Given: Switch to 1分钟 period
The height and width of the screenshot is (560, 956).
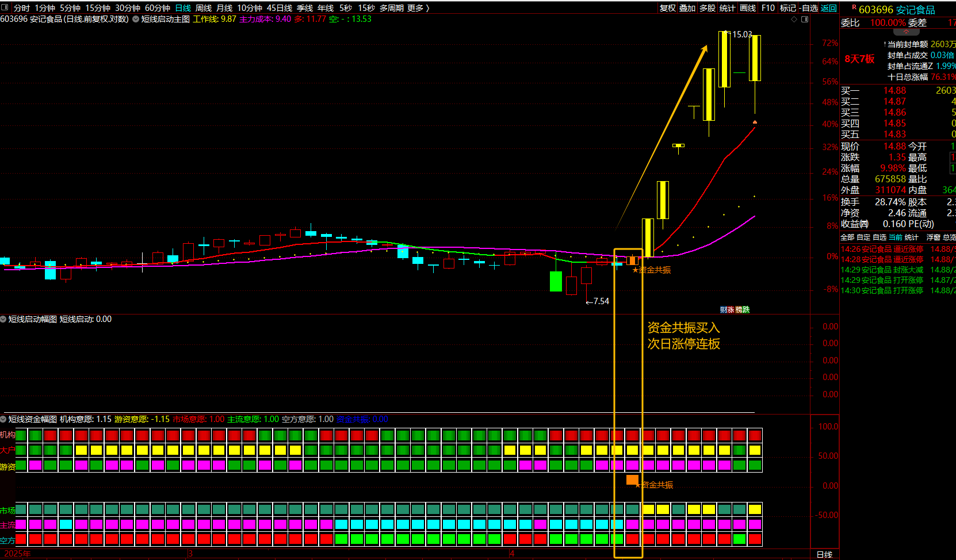Looking at the screenshot, I should pyautogui.click(x=45, y=8).
